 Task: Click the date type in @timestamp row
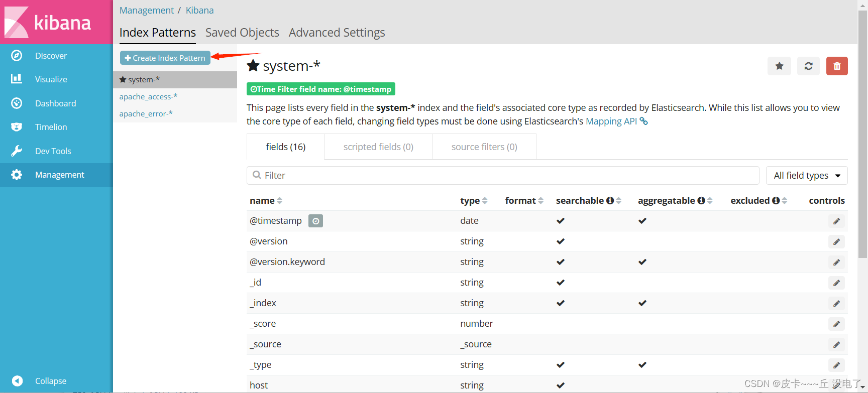[x=469, y=221]
